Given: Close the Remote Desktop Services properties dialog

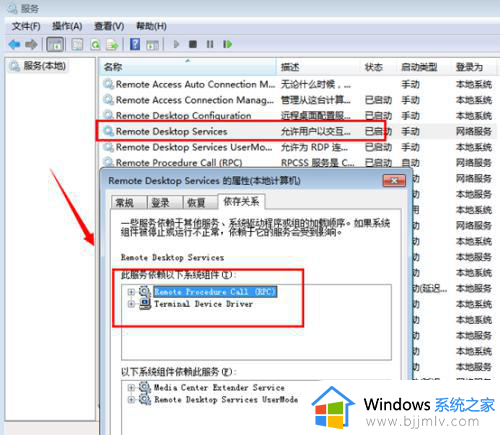Looking at the screenshot, I should 394,181.
